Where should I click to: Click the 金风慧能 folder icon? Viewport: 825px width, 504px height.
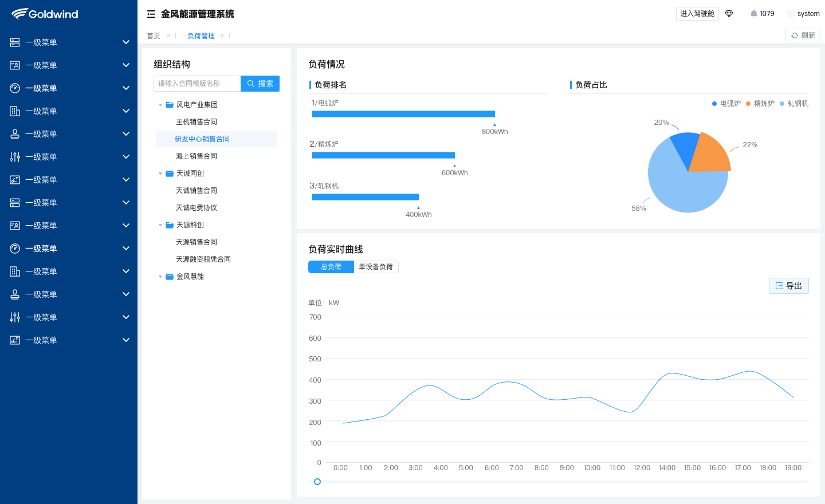[170, 277]
